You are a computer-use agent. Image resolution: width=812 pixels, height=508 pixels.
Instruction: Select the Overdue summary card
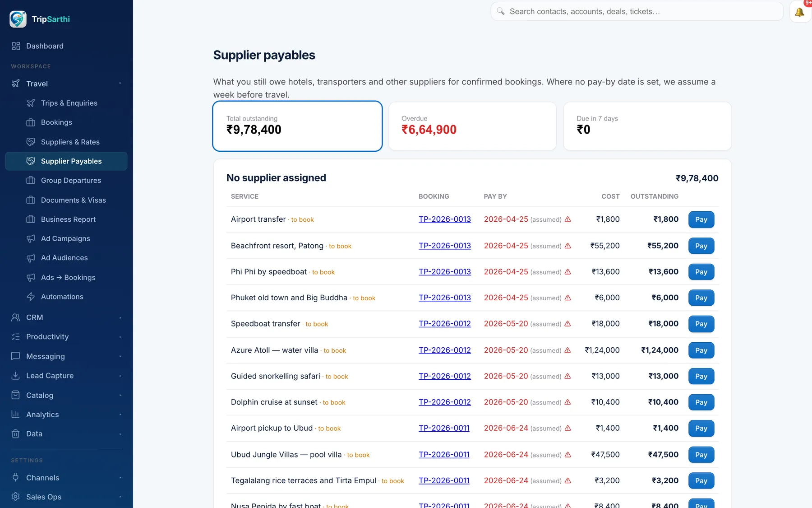pyautogui.click(x=472, y=126)
